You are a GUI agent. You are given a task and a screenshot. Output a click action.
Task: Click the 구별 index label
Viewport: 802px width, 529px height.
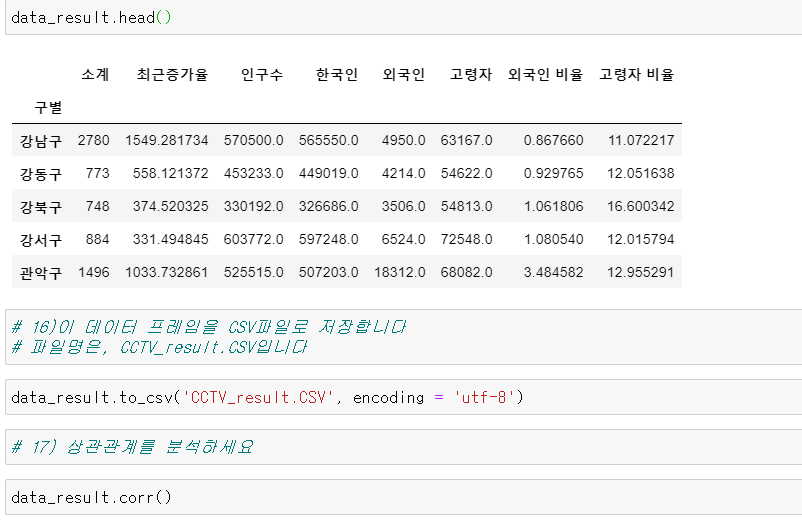[48, 108]
